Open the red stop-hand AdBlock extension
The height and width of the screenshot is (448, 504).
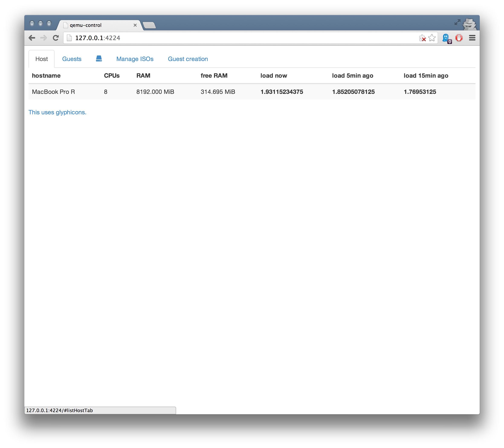pyautogui.click(x=459, y=38)
